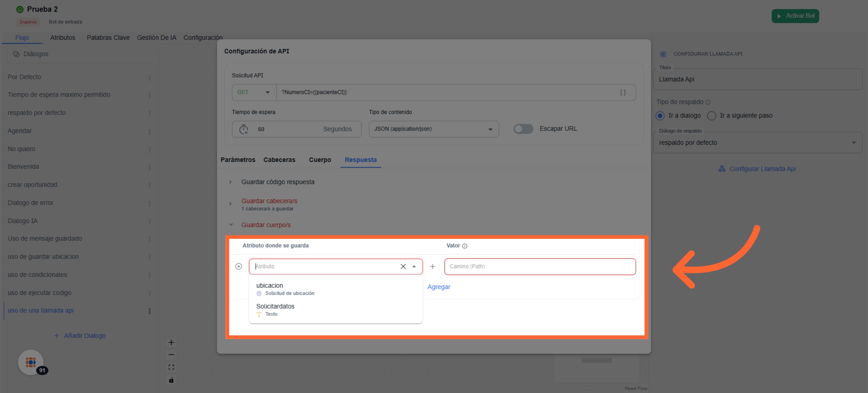Image resolution: width=868 pixels, height=393 pixels.
Task: Clear the Atributo field with X
Action: pos(403,266)
